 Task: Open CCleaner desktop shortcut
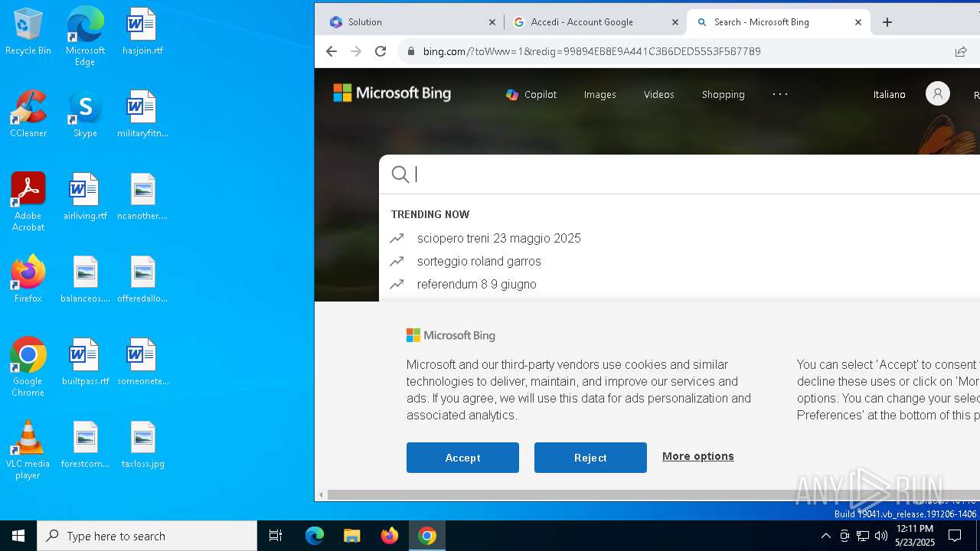[28, 114]
